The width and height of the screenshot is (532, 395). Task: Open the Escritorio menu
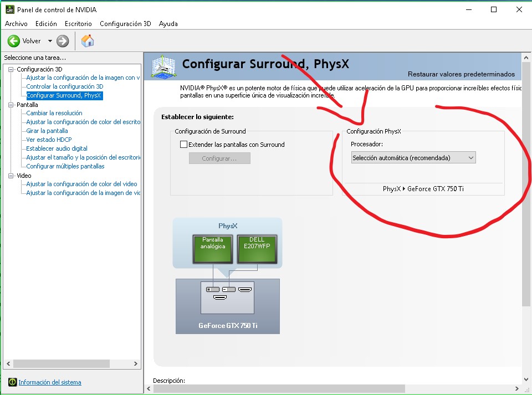[78, 24]
